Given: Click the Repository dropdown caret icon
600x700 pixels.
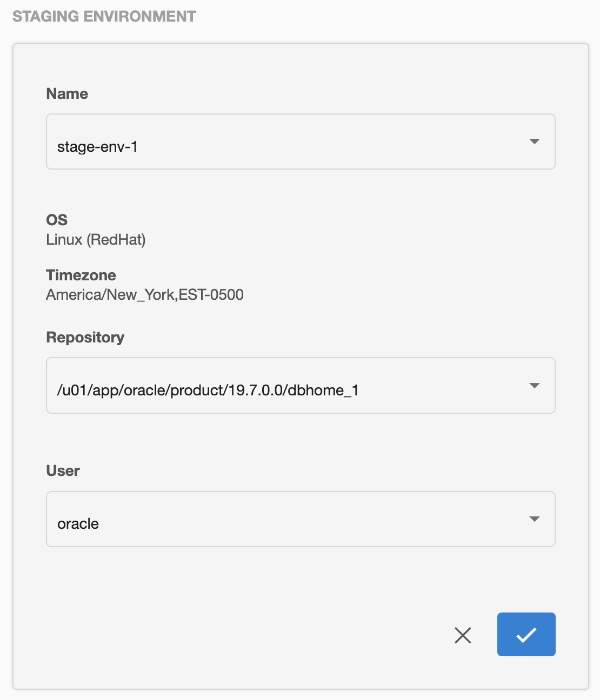Looking at the screenshot, I should pyautogui.click(x=534, y=386).
